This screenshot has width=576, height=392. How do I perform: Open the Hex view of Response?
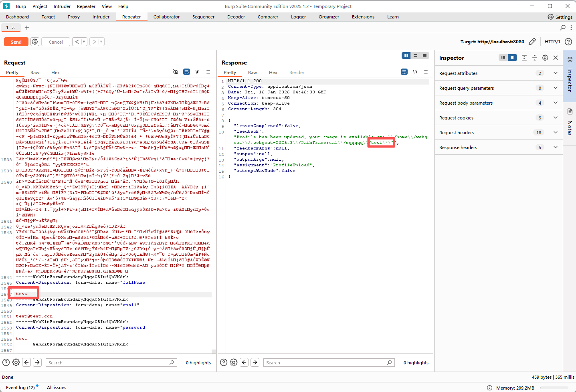click(273, 73)
